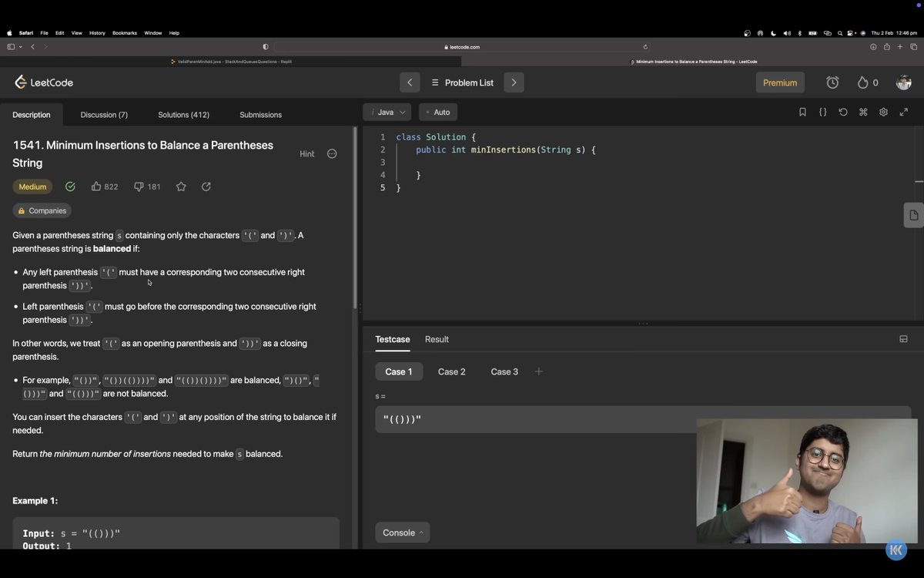Viewport: 924px width, 578px height.
Task: Select Case 2 testcase
Action: [x=451, y=371]
